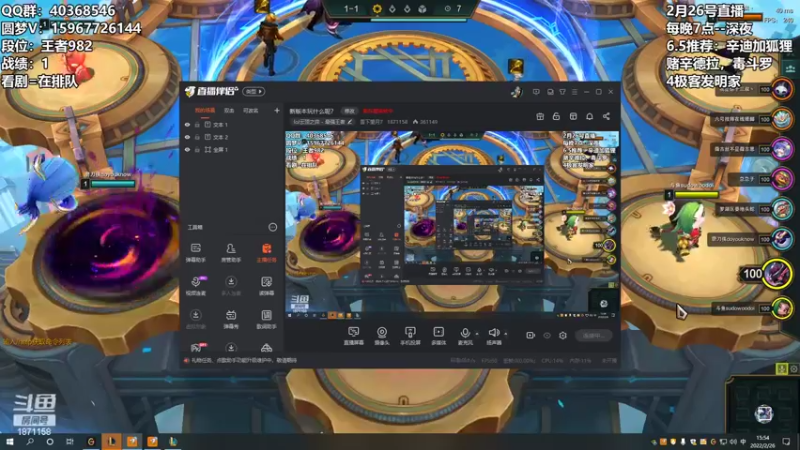This screenshot has width=800, height=450.
Task: Hide the 文本 1 layer
Action: [187, 124]
